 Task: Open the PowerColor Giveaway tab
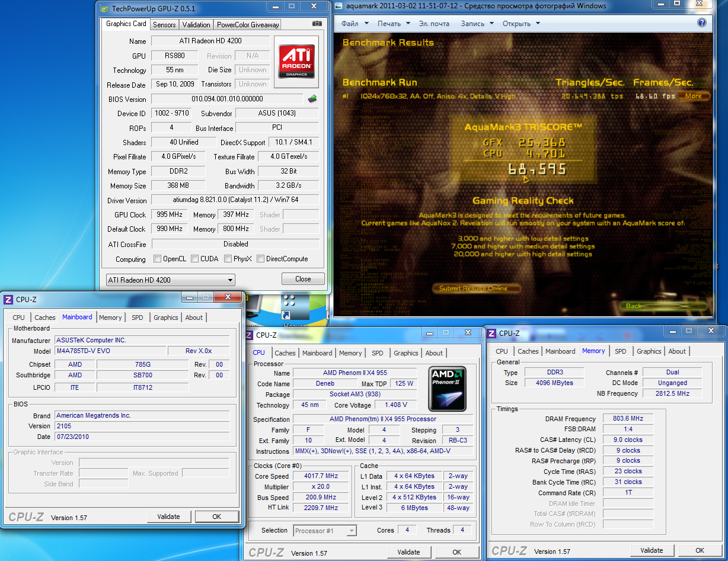pos(247,24)
